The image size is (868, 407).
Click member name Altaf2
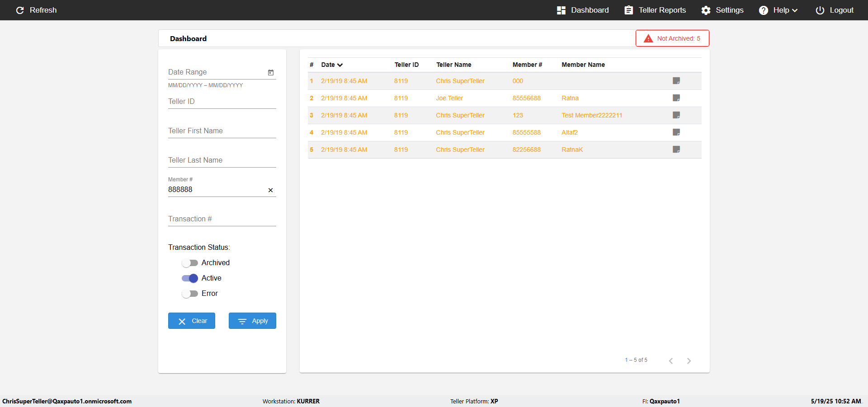tap(570, 132)
